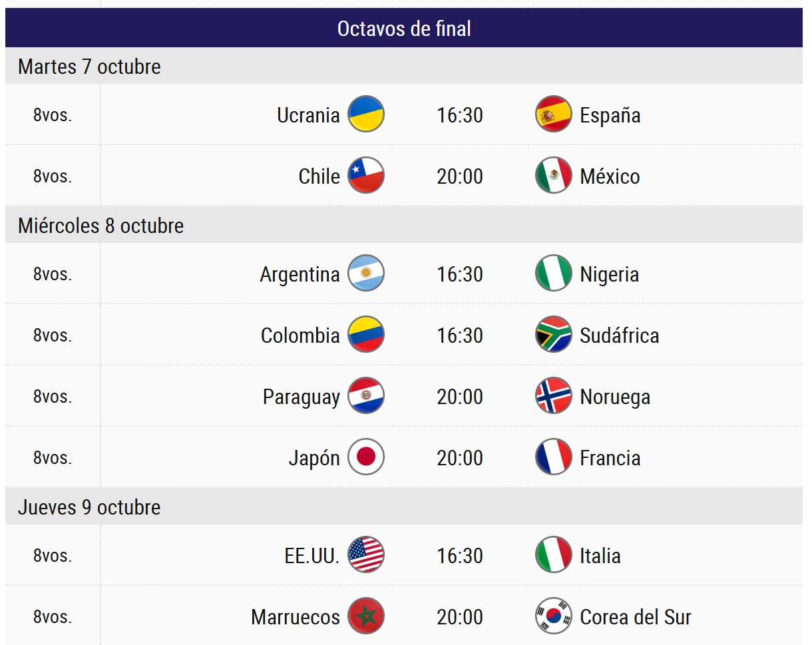Click the Paraguay team name

point(302,397)
